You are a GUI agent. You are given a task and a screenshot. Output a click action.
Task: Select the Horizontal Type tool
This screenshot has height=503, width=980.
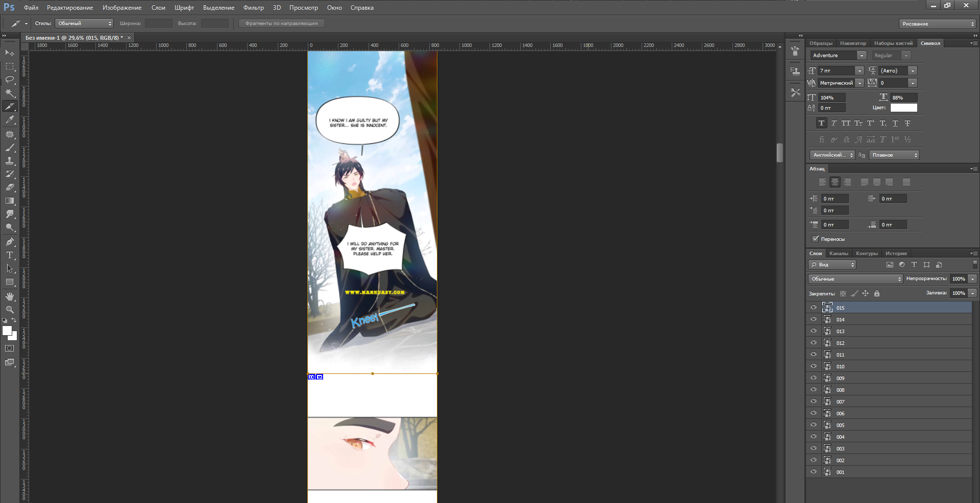(x=10, y=255)
